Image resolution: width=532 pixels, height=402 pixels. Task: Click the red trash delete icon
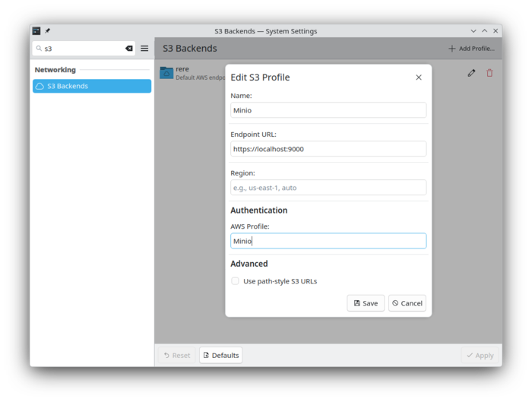pyautogui.click(x=489, y=73)
